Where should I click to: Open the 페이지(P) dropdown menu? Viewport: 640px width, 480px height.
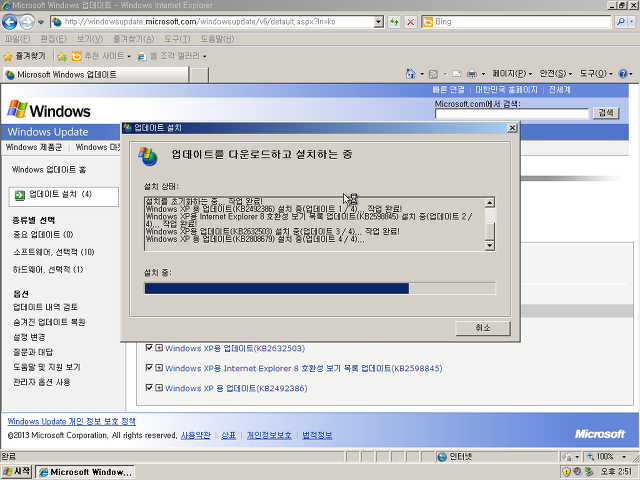[x=512, y=74]
